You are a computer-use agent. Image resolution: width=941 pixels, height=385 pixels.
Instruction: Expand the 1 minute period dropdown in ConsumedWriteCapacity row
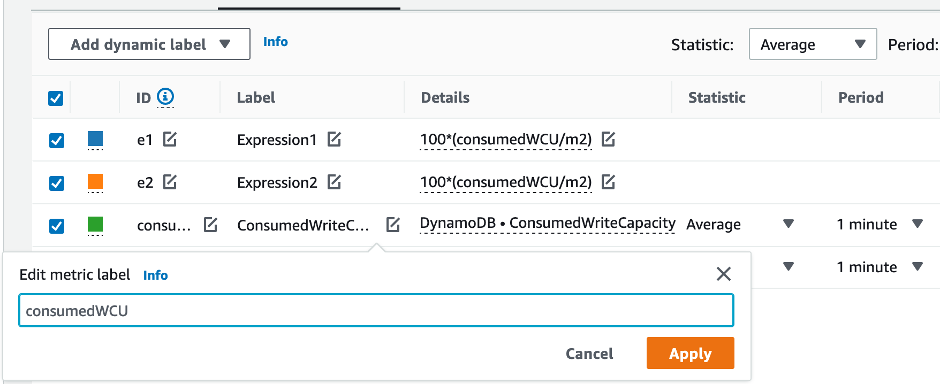tap(880, 224)
